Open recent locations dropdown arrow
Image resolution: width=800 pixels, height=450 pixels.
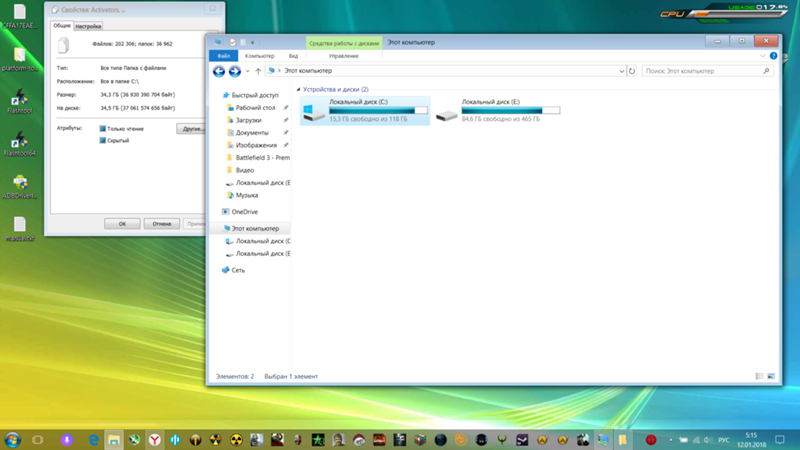(x=247, y=71)
